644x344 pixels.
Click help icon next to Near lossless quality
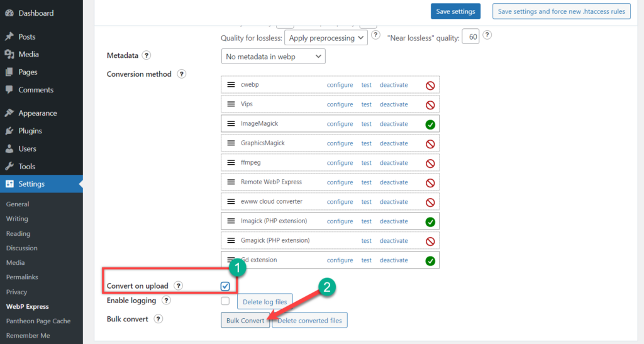tap(487, 35)
